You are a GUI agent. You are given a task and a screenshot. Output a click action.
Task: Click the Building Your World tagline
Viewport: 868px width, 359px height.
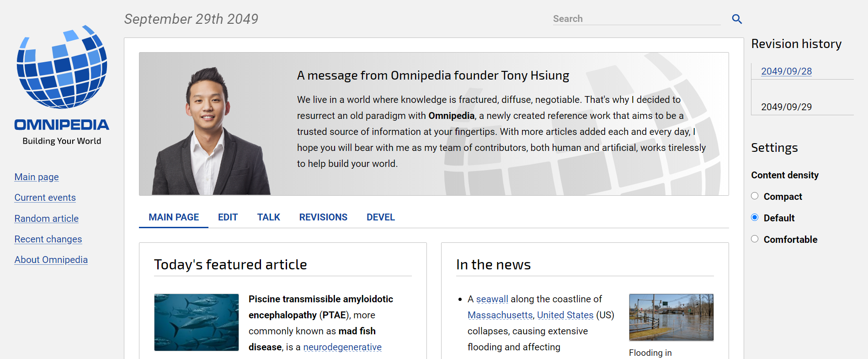62,141
